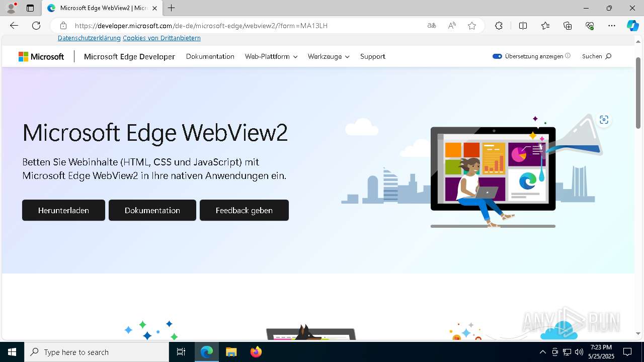The width and height of the screenshot is (644, 362).
Task: Activate the Read aloud icon
Action: pos(452,26)
